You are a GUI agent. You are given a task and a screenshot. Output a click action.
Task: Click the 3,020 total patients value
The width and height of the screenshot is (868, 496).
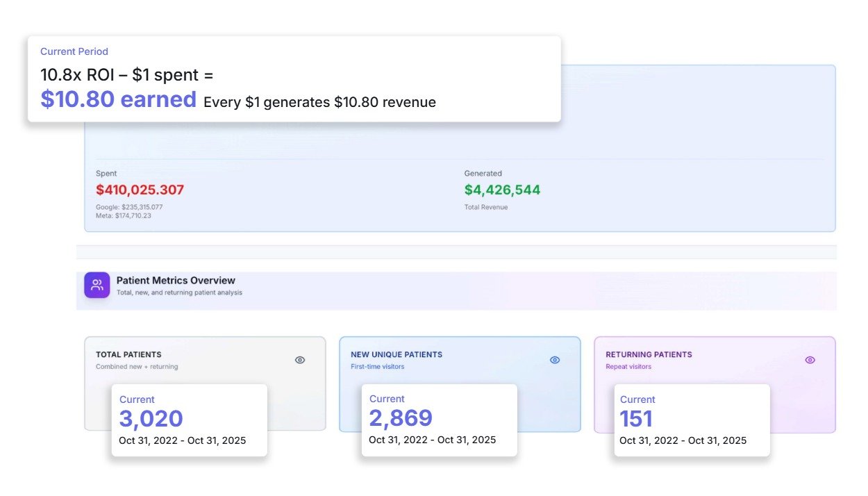tap(151, 419)
